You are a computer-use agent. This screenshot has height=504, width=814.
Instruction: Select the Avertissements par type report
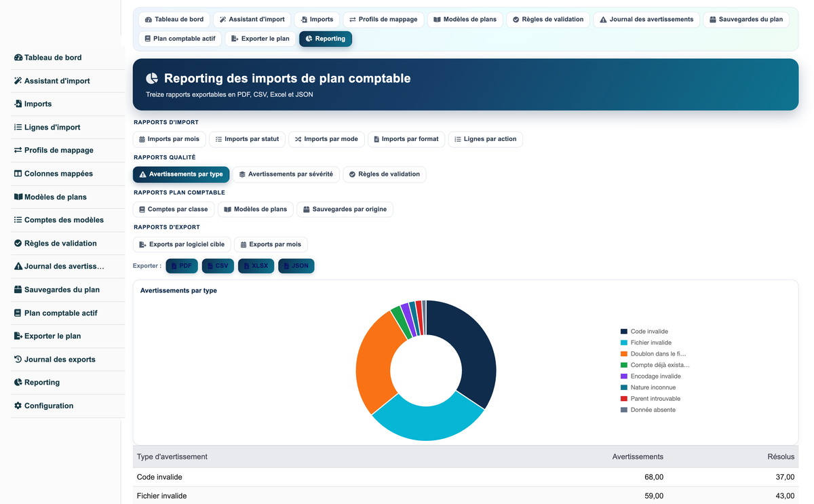[181, 174]
